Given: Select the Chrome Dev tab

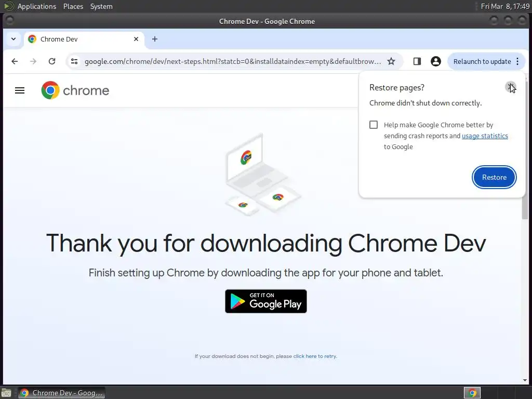Looking at the screenshot, I should [x=84, y=39].
